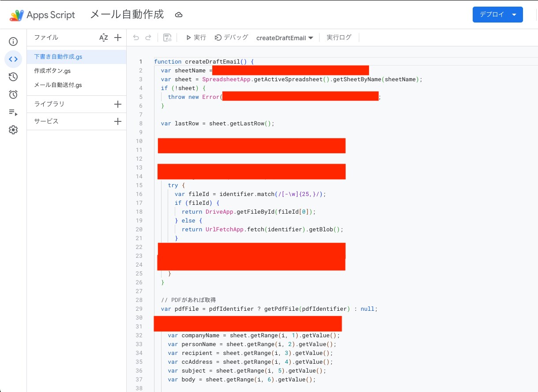Open the createDraftEmail function dropdown

(x=285, y=38)
